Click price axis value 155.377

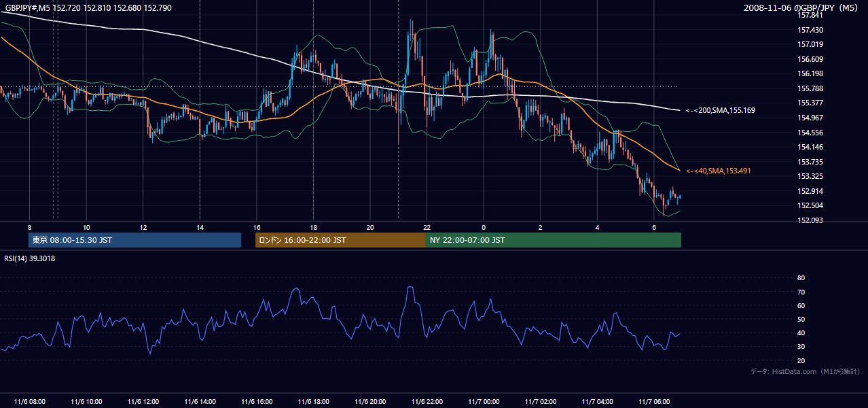(x=810, y=103)
